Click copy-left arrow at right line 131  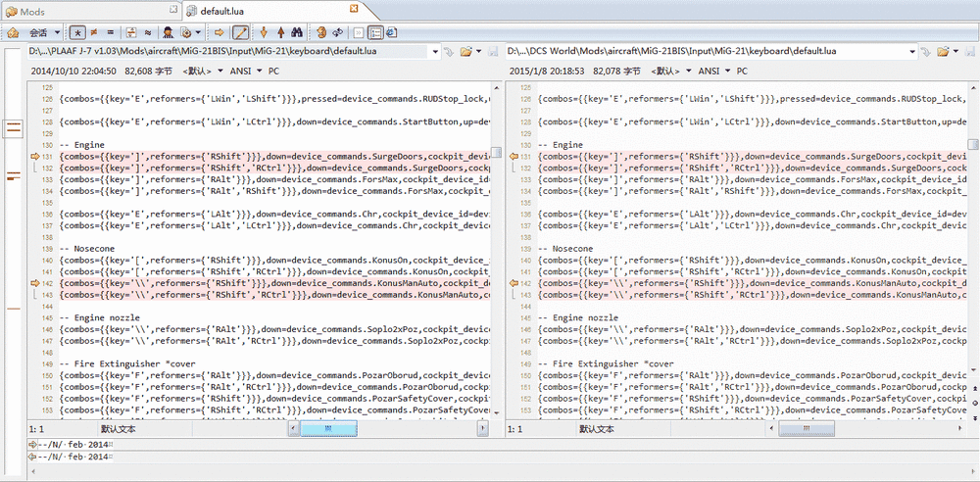[x=515, y=157]
